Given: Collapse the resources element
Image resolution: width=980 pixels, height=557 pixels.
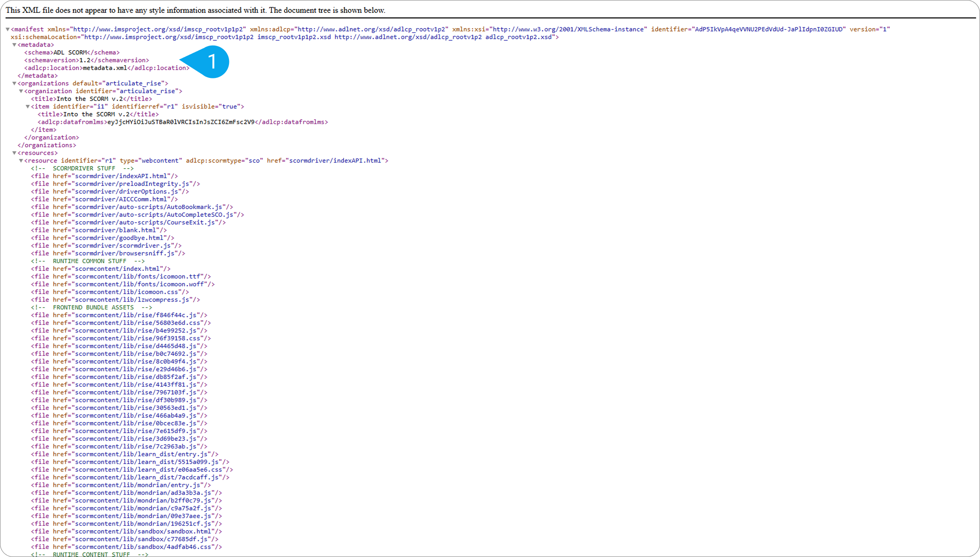Looking at the screenshot, I should coord(14,152).
